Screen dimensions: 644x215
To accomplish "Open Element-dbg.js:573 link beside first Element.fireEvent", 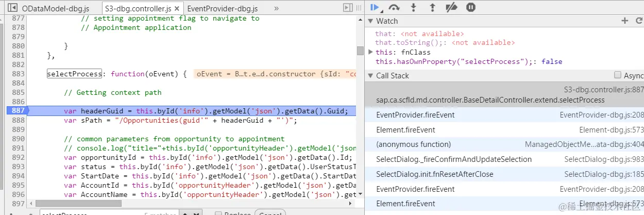I will (x=612, y=130).
